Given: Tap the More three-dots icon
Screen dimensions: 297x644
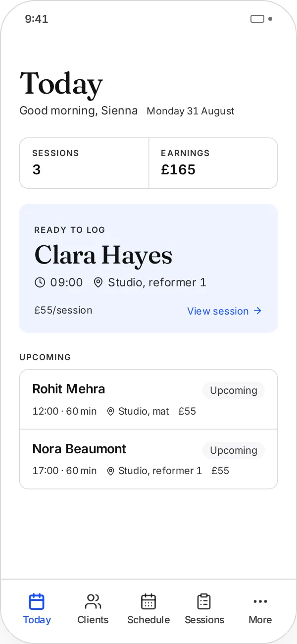Looking at the screenshot, I should (x=260, y=601).
